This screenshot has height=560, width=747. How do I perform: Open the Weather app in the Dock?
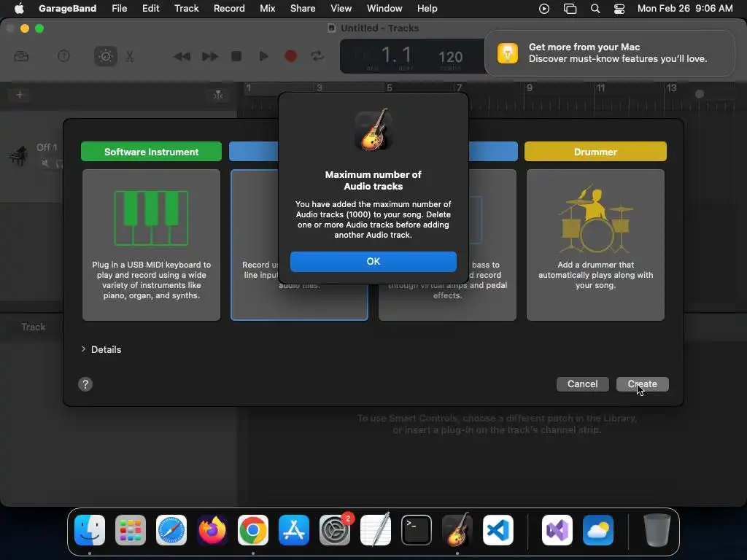598,530
